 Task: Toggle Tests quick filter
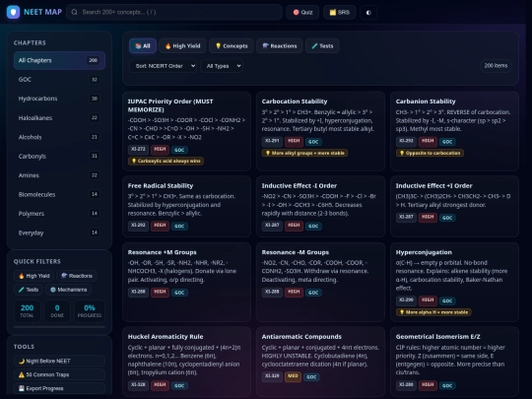tap(29, 290)
